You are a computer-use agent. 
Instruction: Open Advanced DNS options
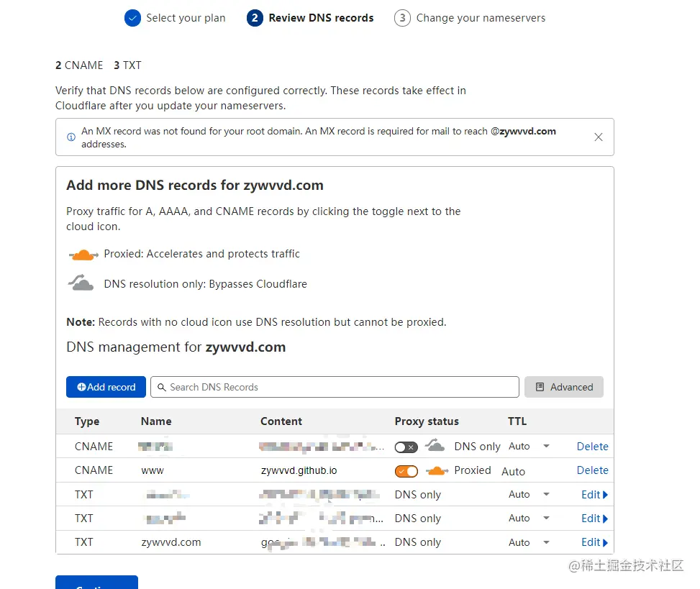[x=564, y=387]
